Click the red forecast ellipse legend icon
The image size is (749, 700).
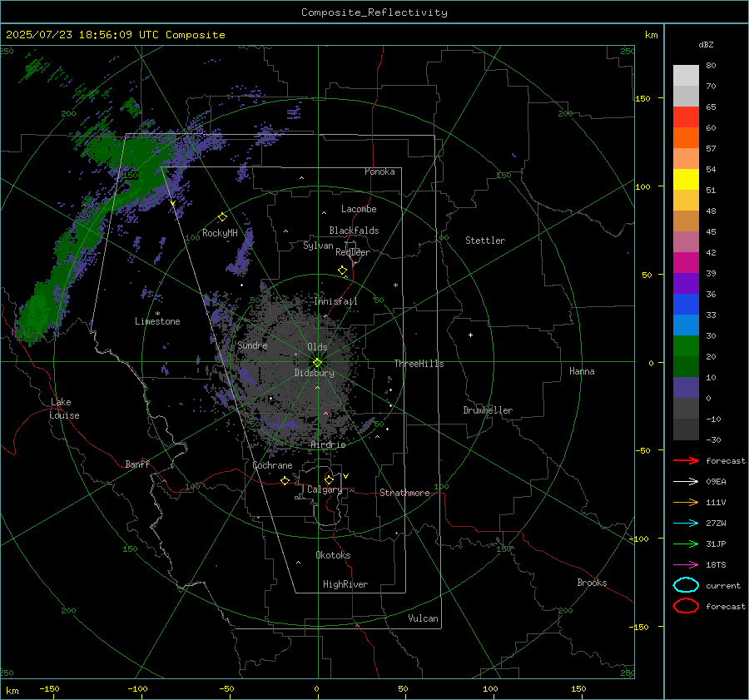coord(686,606)
